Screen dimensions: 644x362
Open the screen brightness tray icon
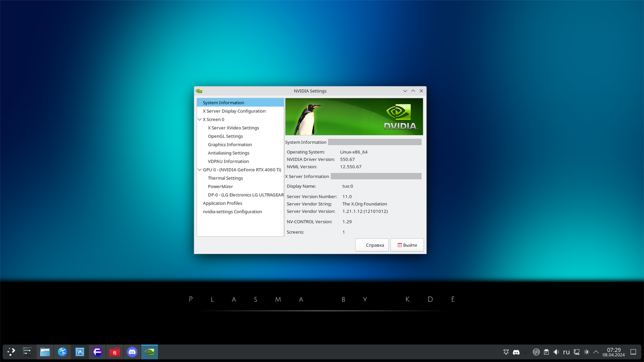[x=586, y=352]
